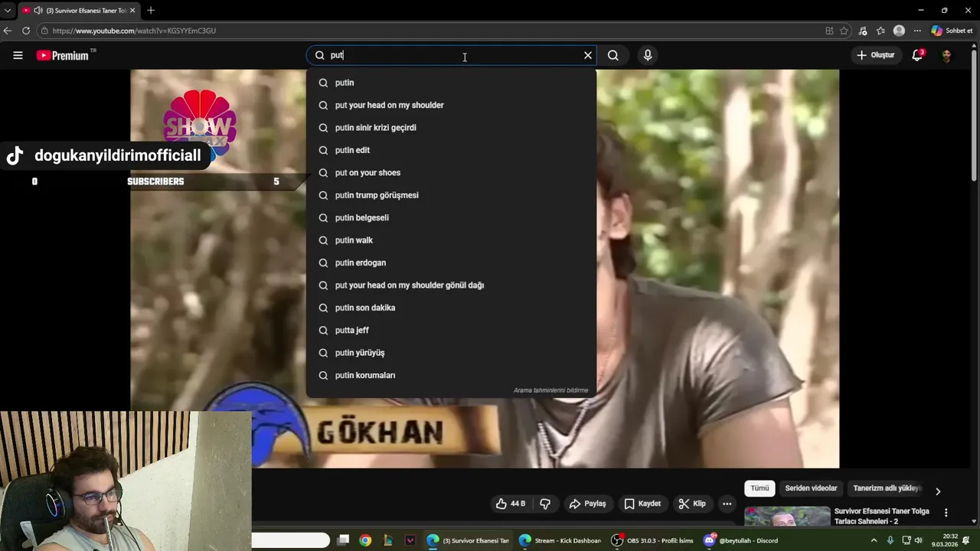980x551 pixels.
Task: Select suggestion "putin edit"
Action: tap(451, 150)
